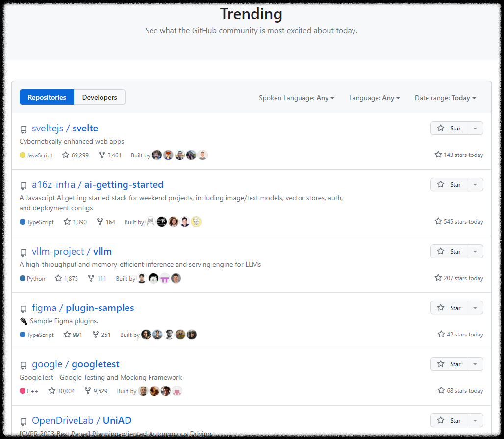Click first contributor avatar of vllm
The height and width of the screenshot is (439, 504).
pyautogui.click(x=142, y=278)
